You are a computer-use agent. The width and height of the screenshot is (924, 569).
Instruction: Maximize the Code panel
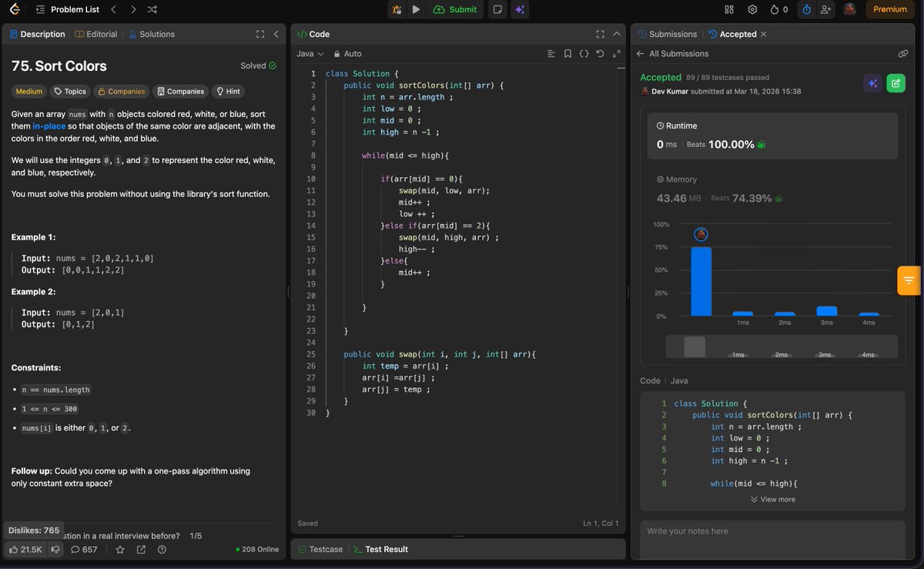tap(600, 34)
